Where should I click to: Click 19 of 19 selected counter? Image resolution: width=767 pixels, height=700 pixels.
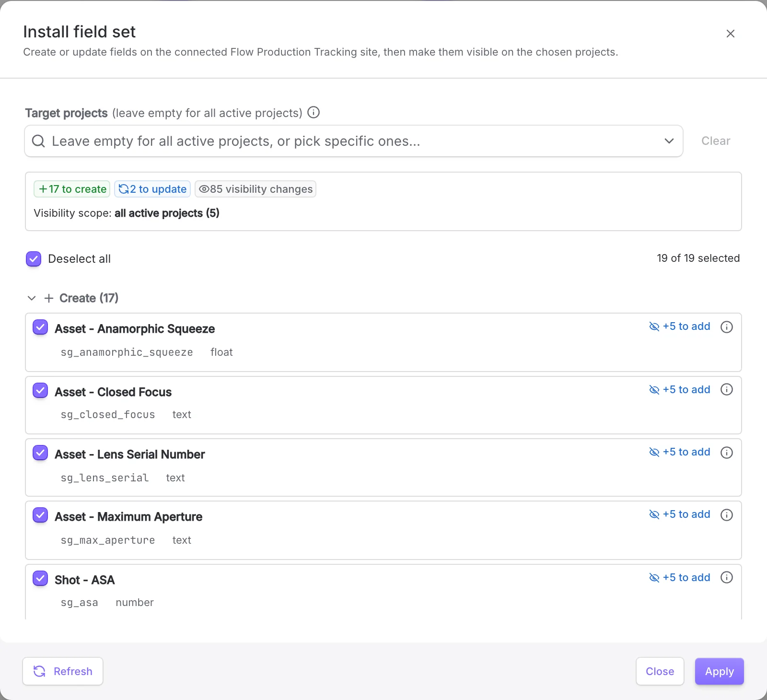click(698, 258)
